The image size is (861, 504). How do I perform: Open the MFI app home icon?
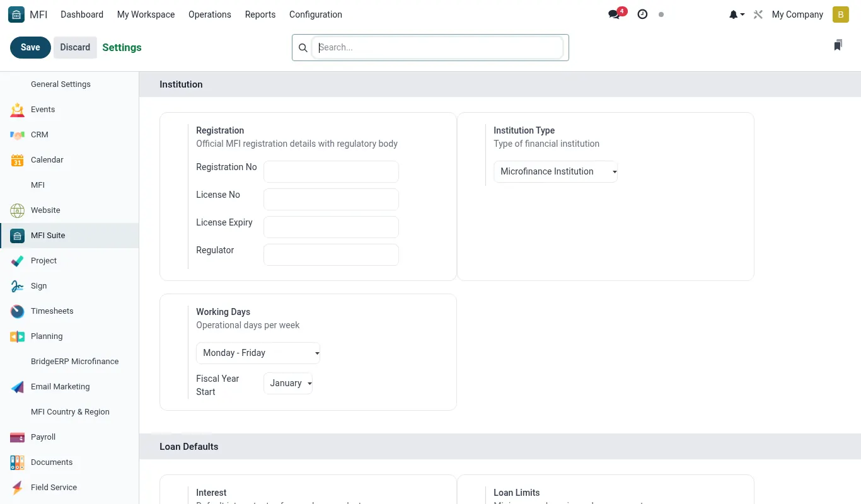16,14
